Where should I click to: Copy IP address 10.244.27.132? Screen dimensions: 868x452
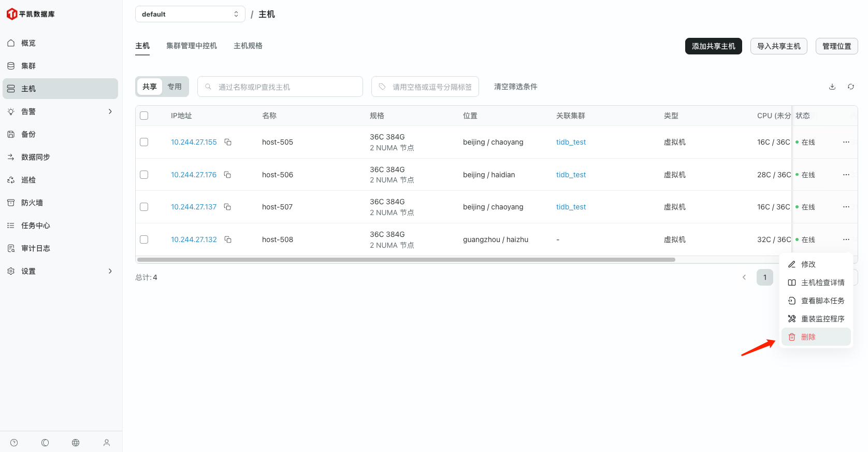(228, 239)
